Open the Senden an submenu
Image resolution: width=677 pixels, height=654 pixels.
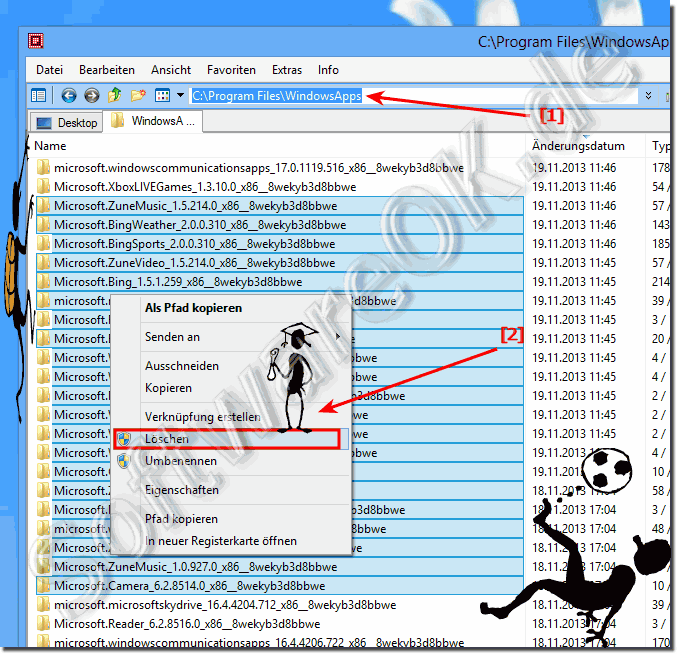tap(230, 337)
